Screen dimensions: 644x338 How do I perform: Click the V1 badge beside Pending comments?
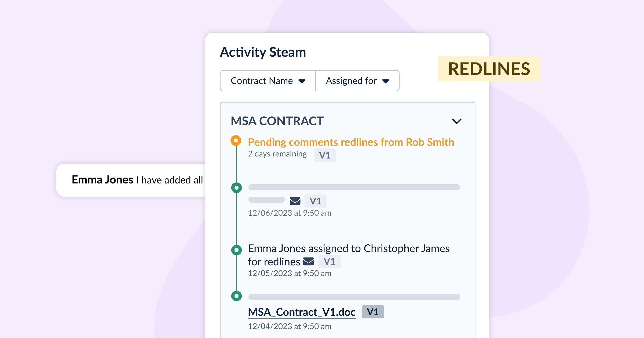coord(325,155)
